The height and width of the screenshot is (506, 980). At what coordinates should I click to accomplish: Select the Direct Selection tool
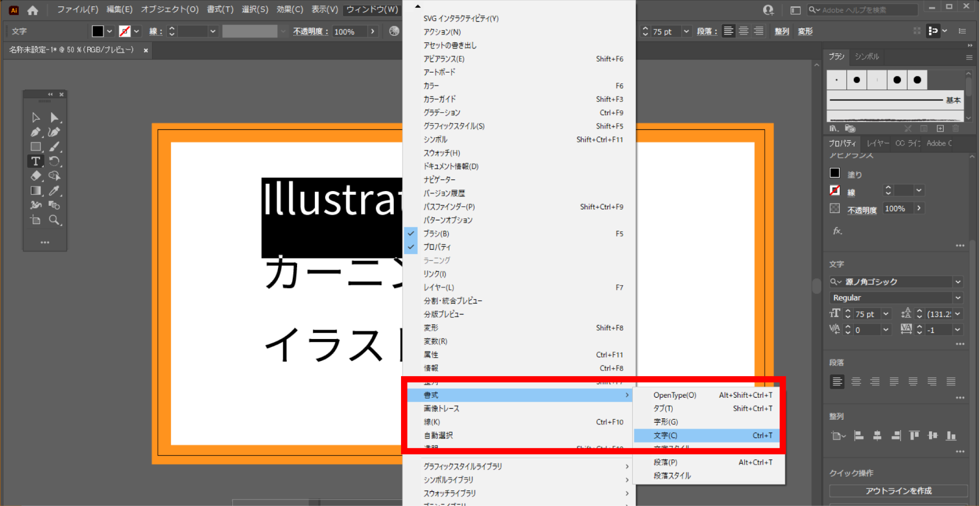pyautogui.click(x=54, y=118)
